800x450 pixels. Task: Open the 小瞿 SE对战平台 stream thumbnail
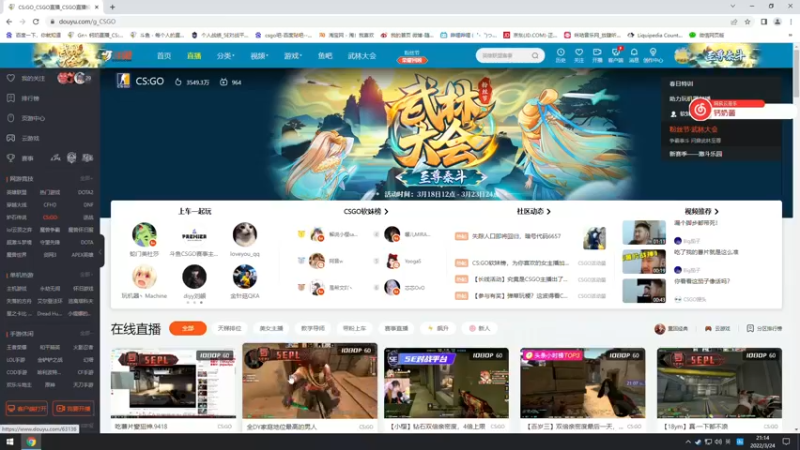(446, 383)
